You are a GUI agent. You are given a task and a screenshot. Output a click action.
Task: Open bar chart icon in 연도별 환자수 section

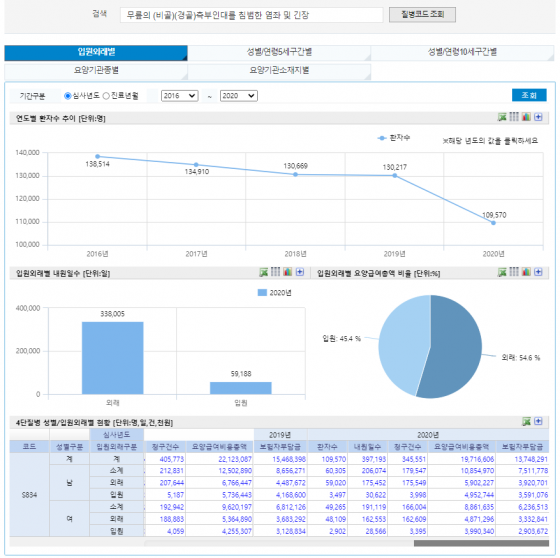[x=526, y=116]
